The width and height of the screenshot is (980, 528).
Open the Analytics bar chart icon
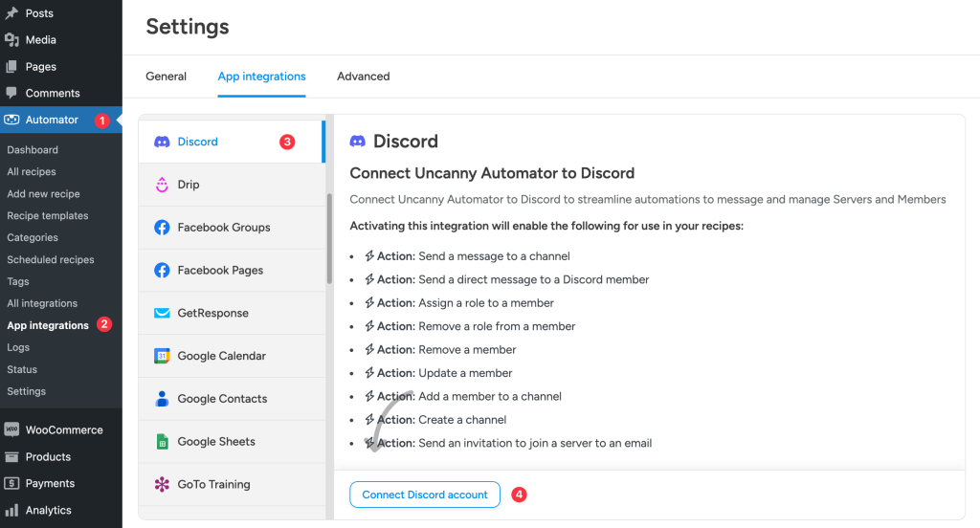coord(11,510)
